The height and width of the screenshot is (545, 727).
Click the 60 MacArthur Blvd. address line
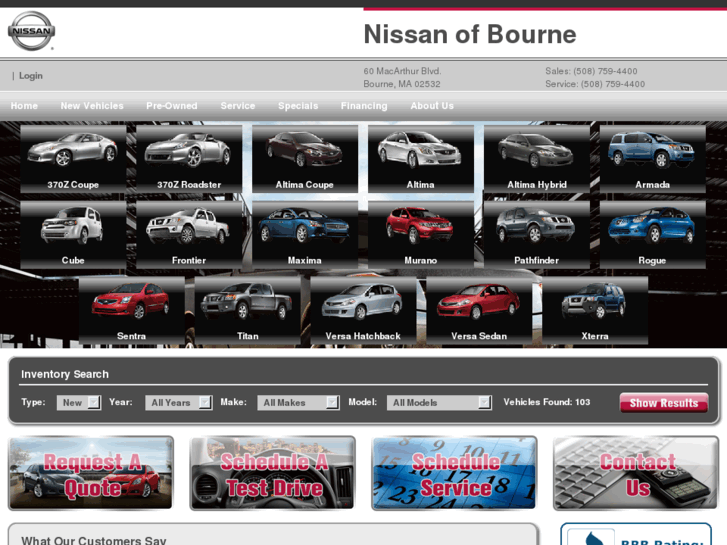[x=402, y=71]
